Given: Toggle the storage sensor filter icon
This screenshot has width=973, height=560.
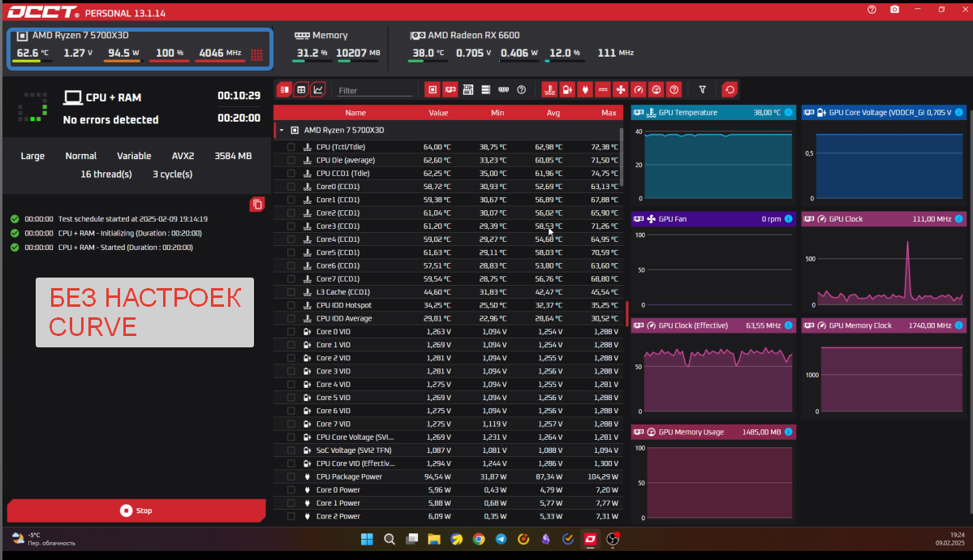Looking at the screenshot, I should pos(486,90).
